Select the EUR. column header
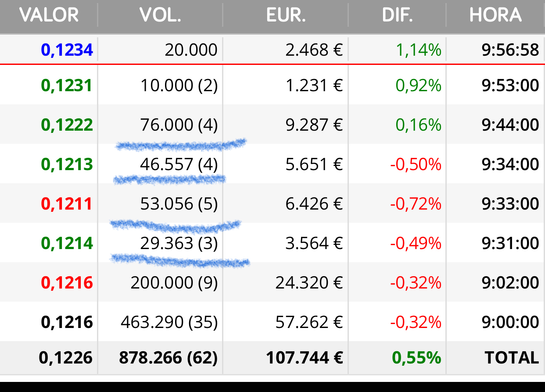Image resolution: width=545 pixels, height=392 pixels. point(286,16)
